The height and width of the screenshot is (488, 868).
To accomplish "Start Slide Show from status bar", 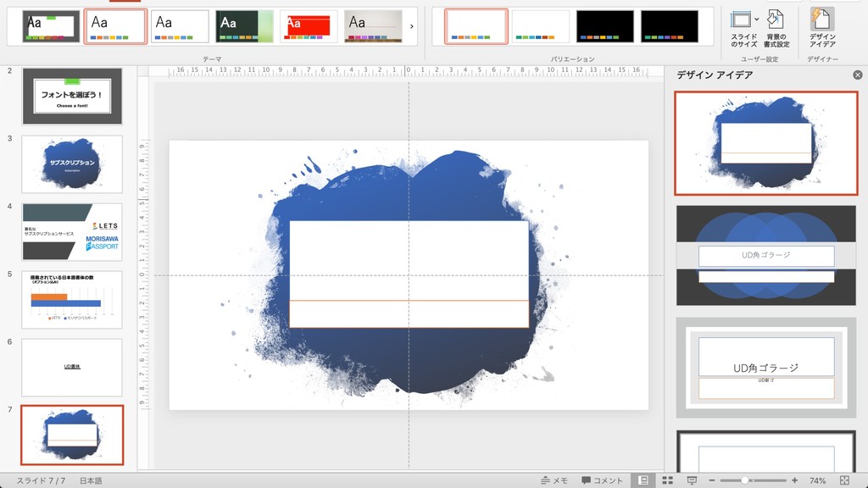I will [692, 480].
